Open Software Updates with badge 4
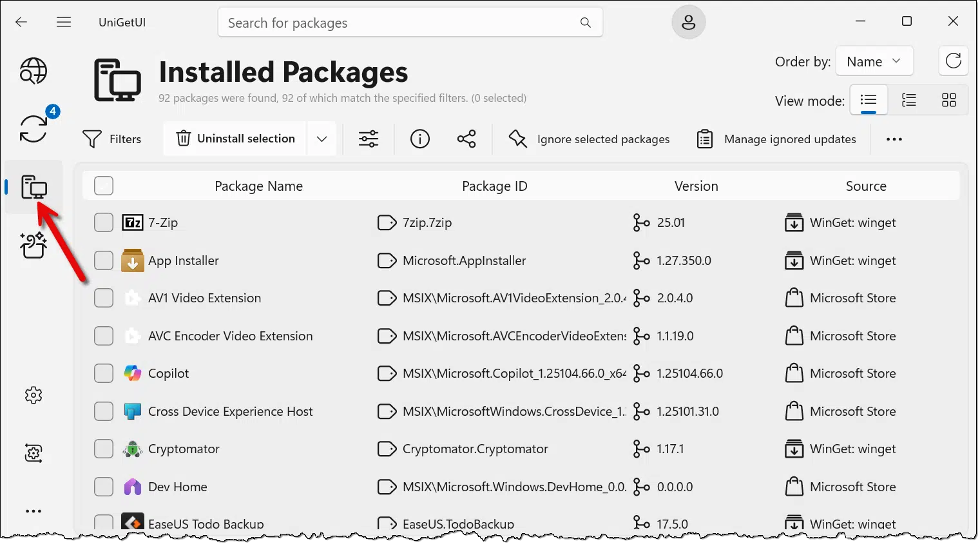The image size is (980, 546). pos(34,128)
